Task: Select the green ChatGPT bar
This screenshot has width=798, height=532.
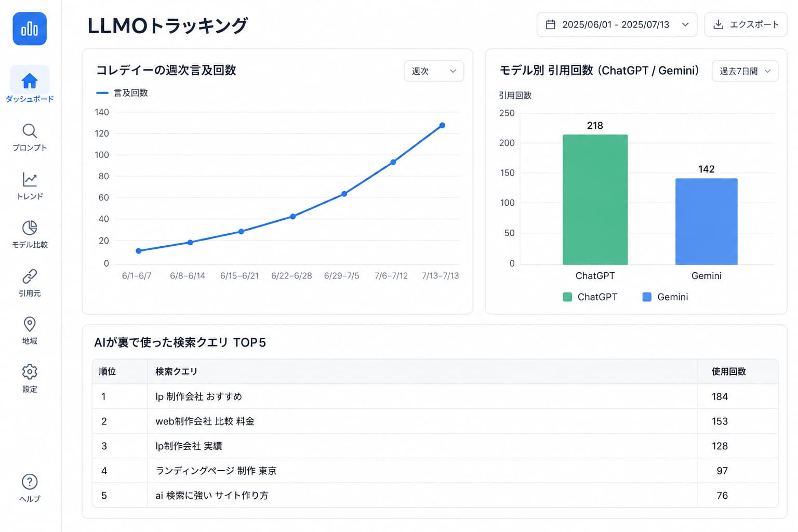Action: pos(595,199)
